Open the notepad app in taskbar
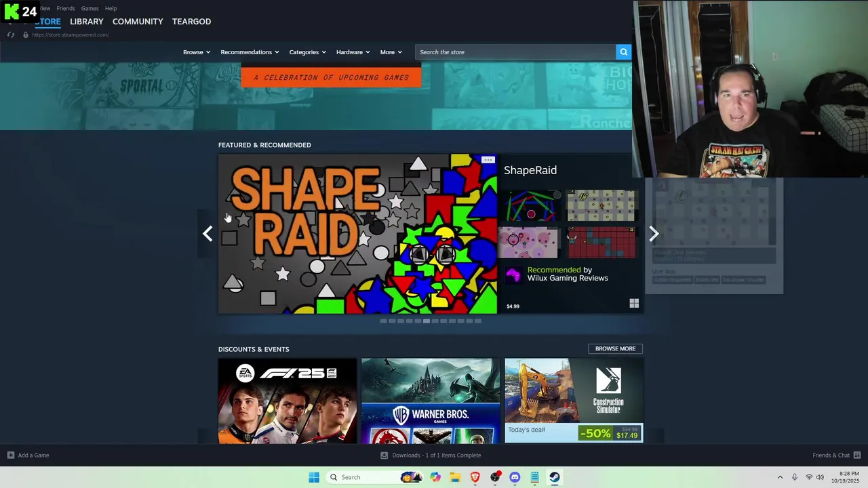 534,477
